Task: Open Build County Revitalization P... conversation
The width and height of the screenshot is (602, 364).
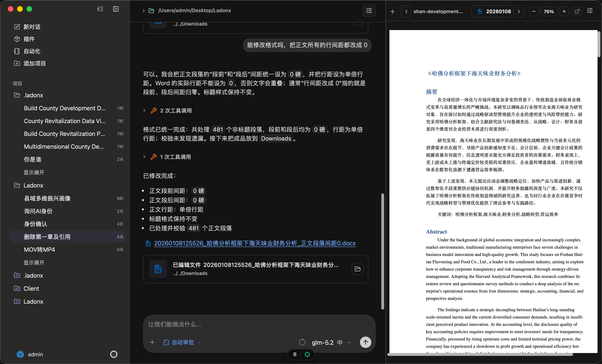Action: 67,134
